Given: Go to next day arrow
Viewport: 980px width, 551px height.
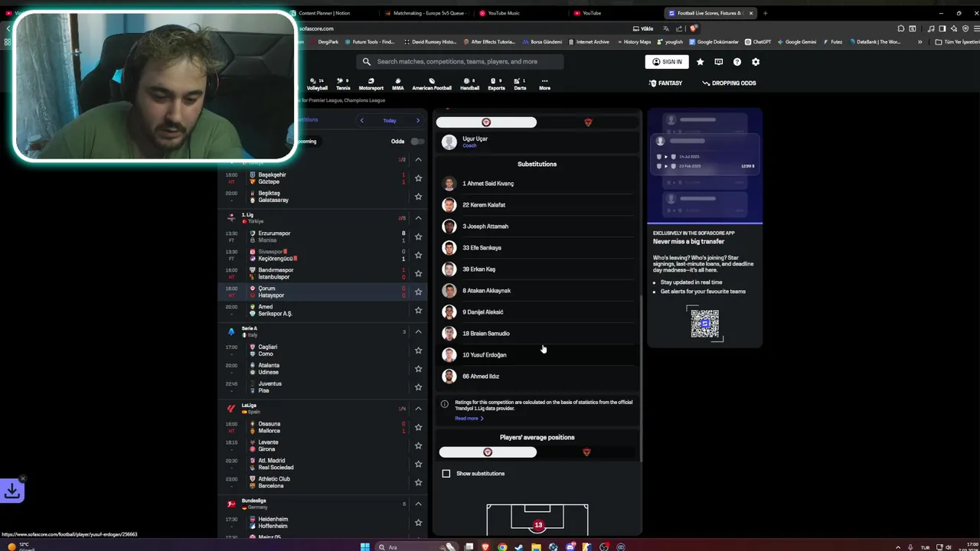Looking at the screenshot, I should pyautogui.click(x=417, y=120).
